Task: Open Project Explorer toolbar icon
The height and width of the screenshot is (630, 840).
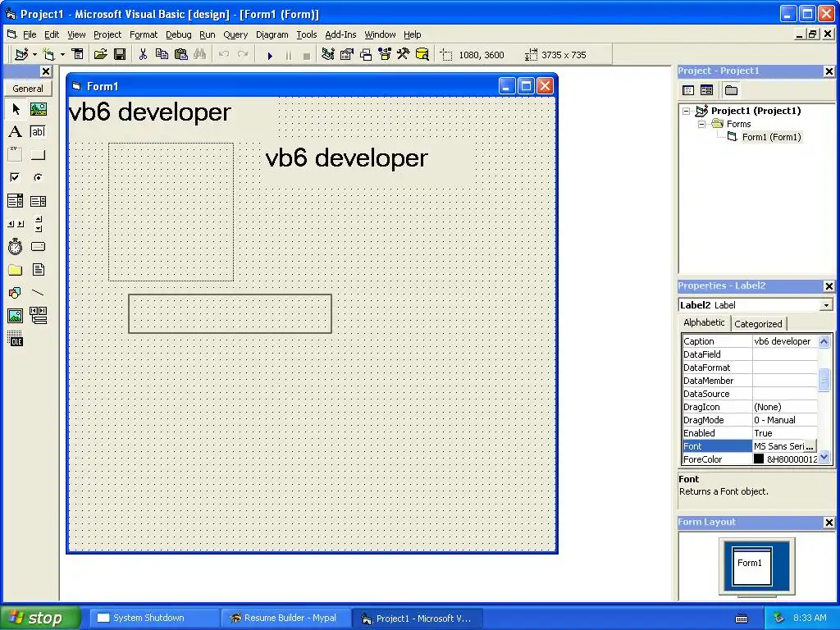Action: 328,55
